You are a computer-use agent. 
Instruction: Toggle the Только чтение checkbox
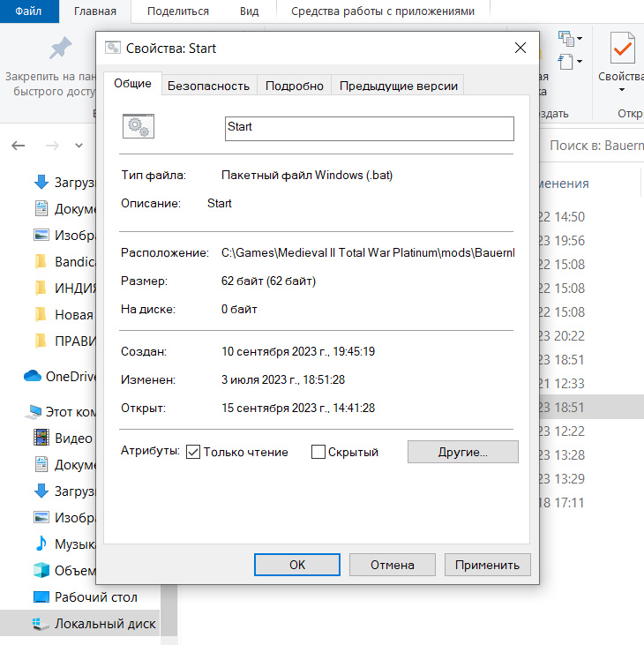193,452
